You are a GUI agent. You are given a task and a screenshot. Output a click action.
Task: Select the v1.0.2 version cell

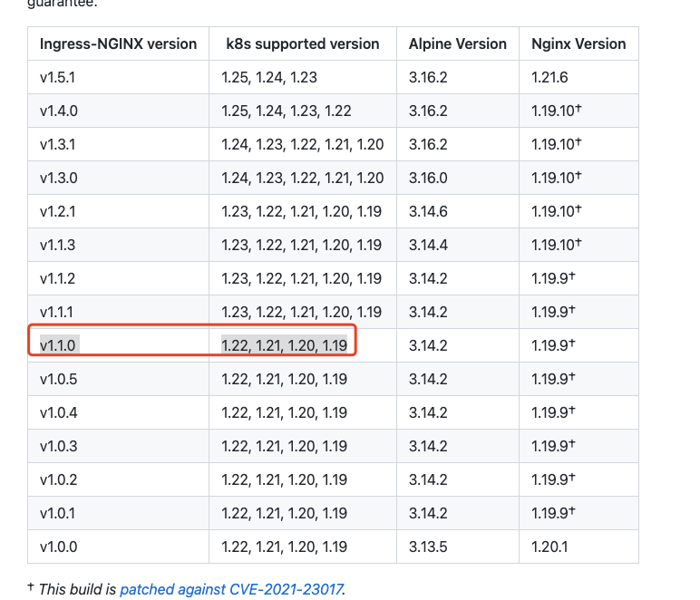click(118, 479)
